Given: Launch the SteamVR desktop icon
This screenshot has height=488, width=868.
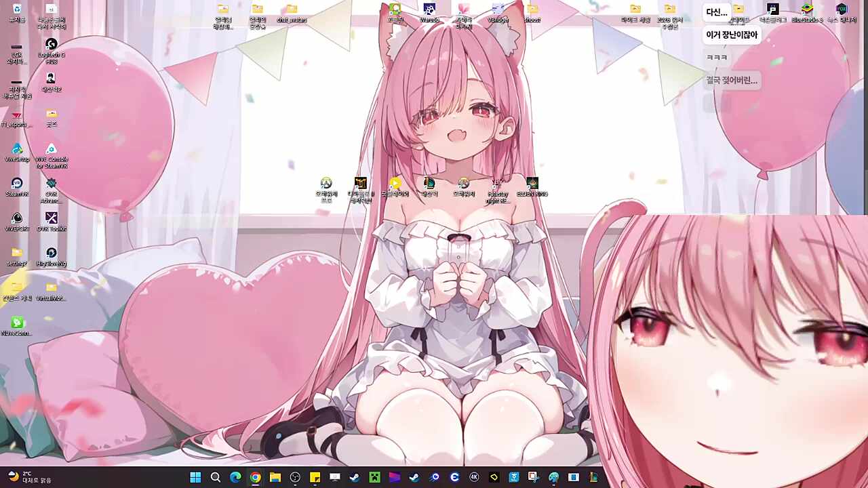Looking at the screenshot, I should point(17,184).
